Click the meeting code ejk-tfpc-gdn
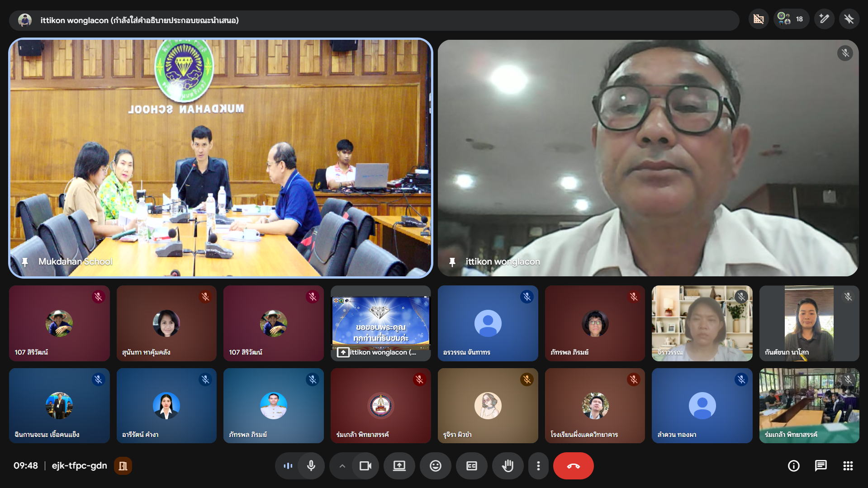Screen dimensions: 868x488 pos(80,466)
